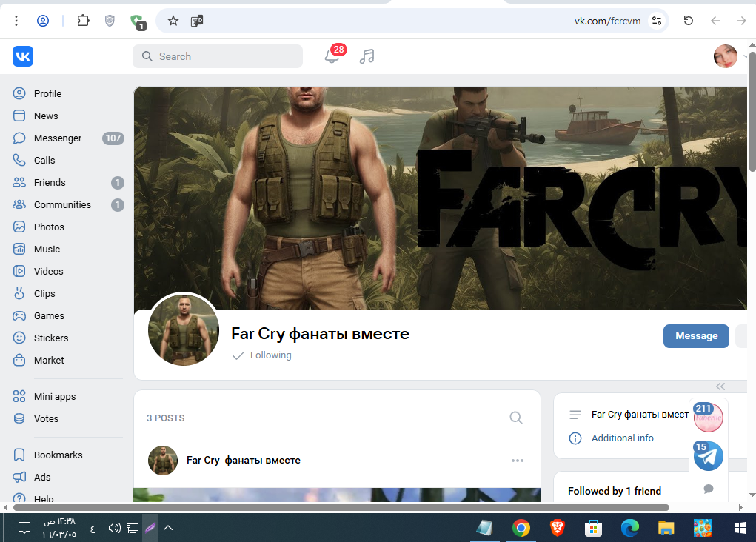The height and width of the screenshot is (542, 756).
Task: Click the Games controller icon
Action: [x=19, y=315]
